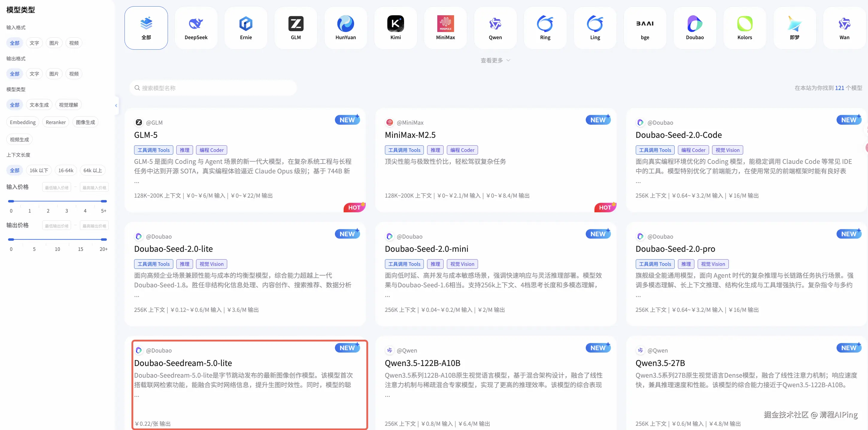The image size is (868, 430).
Task: Click the input price slider's left handle
Action: (11, 201)
